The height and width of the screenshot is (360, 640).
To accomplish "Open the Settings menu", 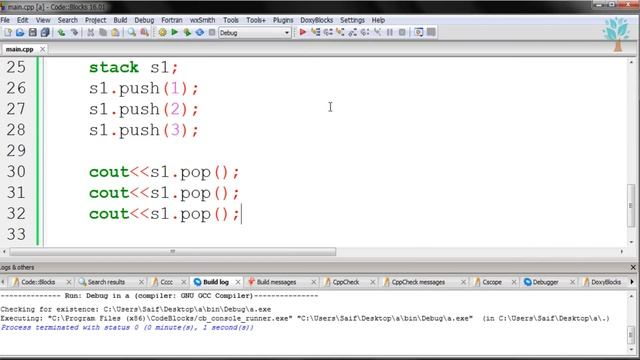I will [352, 20].
